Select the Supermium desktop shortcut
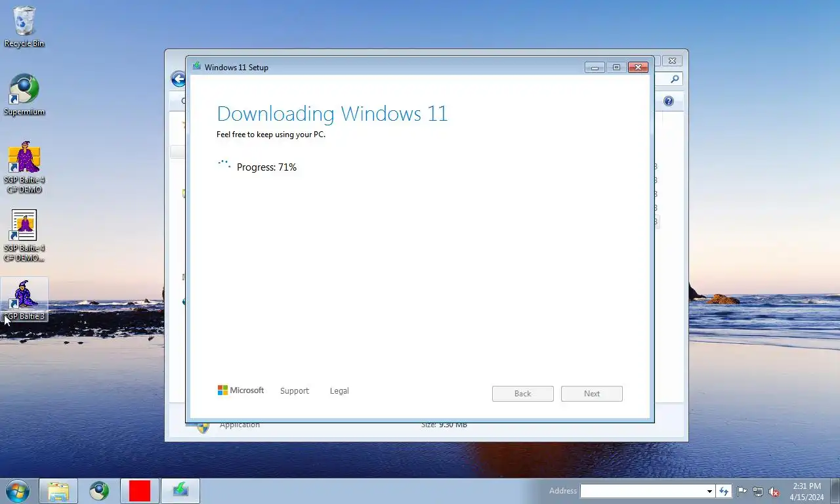 (x=24, y=95)
